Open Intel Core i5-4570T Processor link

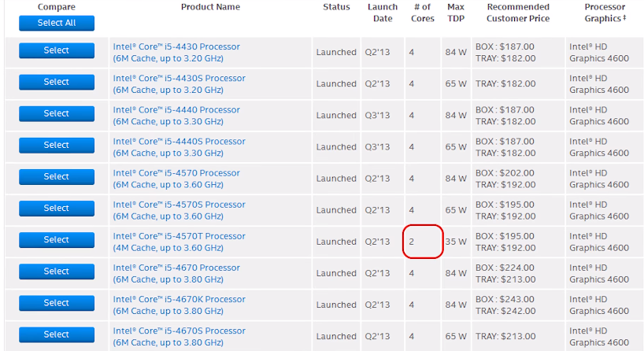tap(179, 242)
